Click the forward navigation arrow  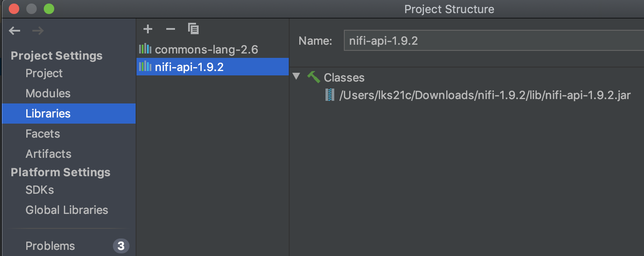(x=38, y=30)
